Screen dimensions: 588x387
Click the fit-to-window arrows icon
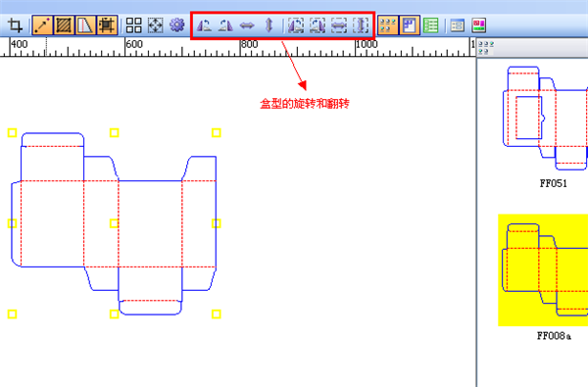coord(155,25)
